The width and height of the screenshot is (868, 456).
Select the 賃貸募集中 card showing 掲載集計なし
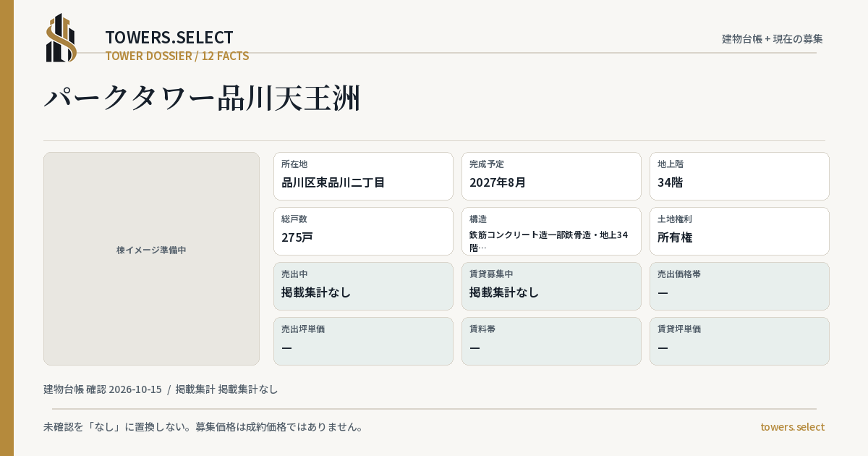(x=551, y=286)
